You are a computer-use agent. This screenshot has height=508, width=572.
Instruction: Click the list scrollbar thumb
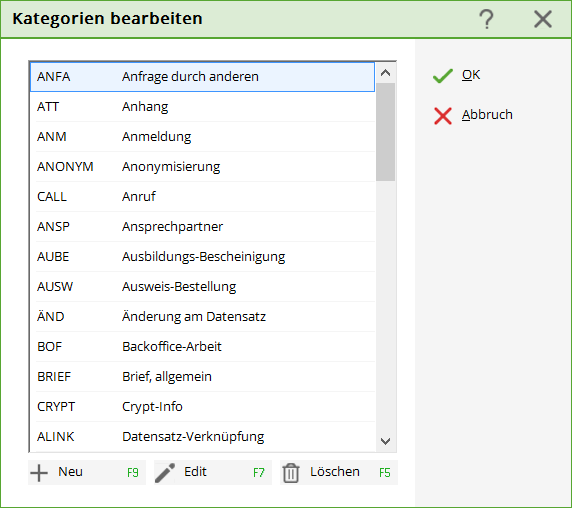(386, 132)
